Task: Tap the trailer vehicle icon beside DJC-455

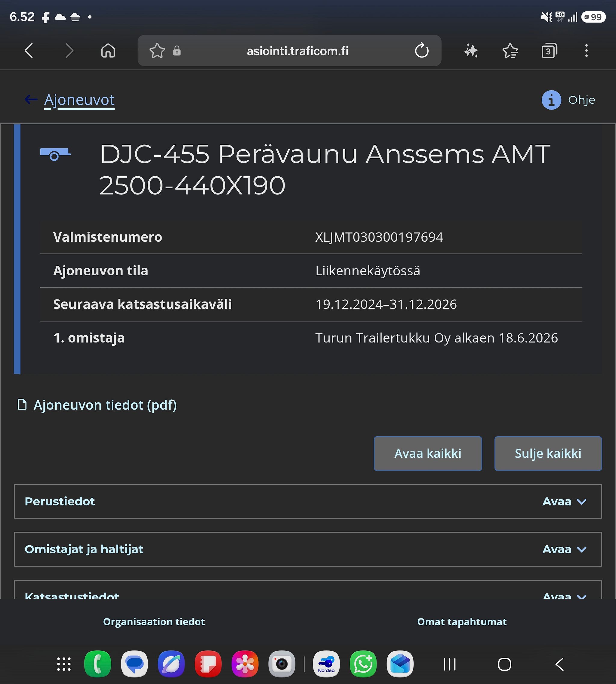Action: 55,154
